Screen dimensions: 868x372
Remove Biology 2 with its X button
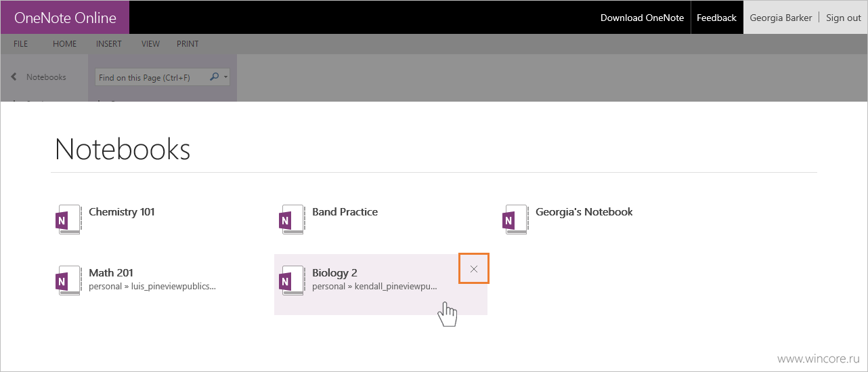click(x=474, y=269)
